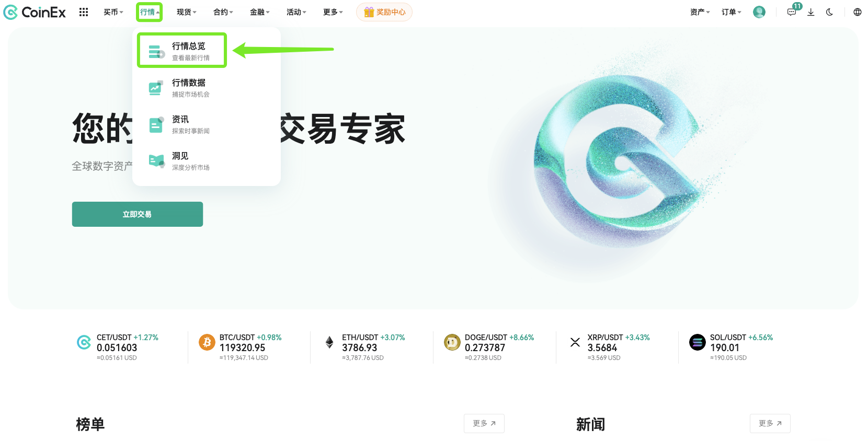The width and height of the screenshot is (868, 441).
Task: Expand the 金融 dropdown
Action: [260, 12]
